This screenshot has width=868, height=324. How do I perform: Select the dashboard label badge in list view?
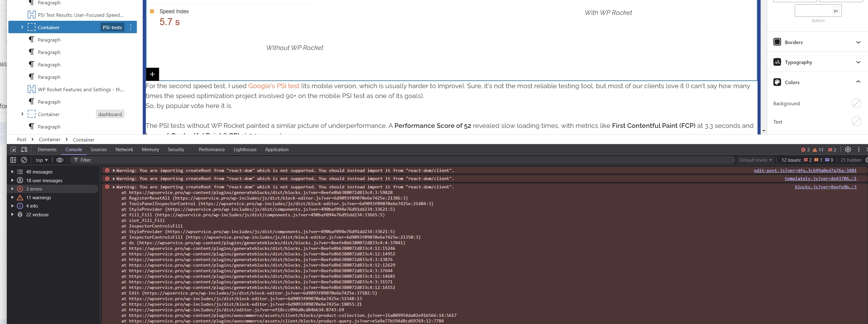110,114
